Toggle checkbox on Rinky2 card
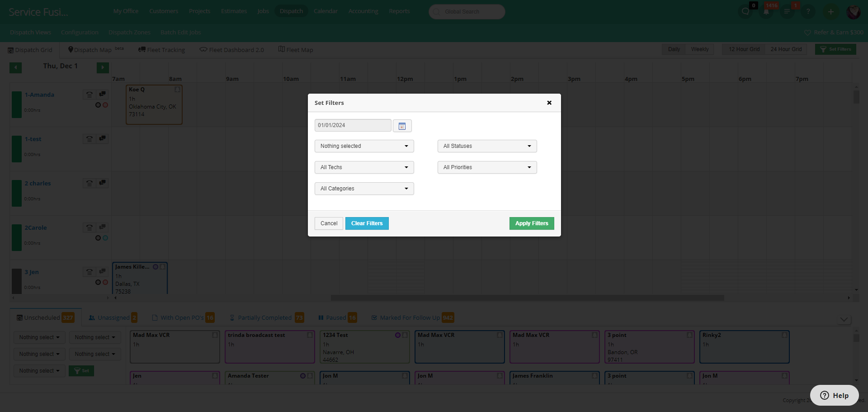 click(784, 335)
